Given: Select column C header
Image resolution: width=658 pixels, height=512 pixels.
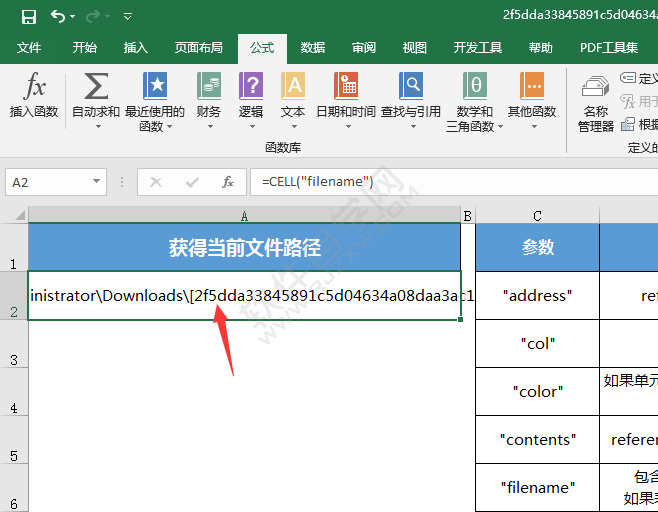Looking at the screenshot, I should [537, 216].
